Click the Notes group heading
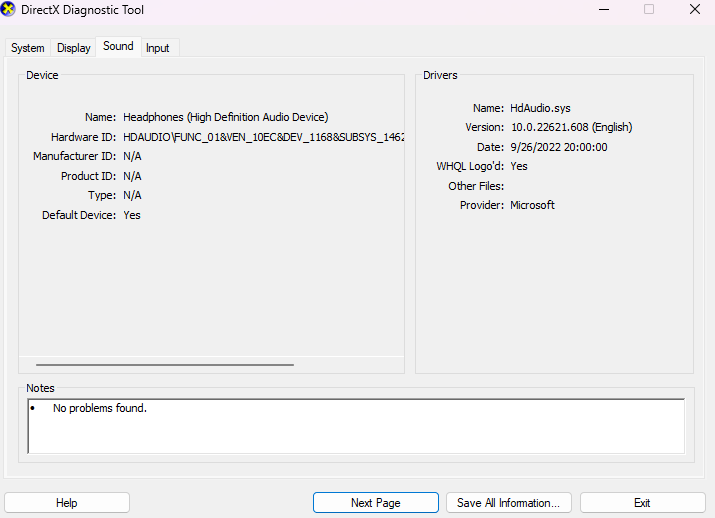The width and height of the screenshot is (715, 518). click(40, 388)
